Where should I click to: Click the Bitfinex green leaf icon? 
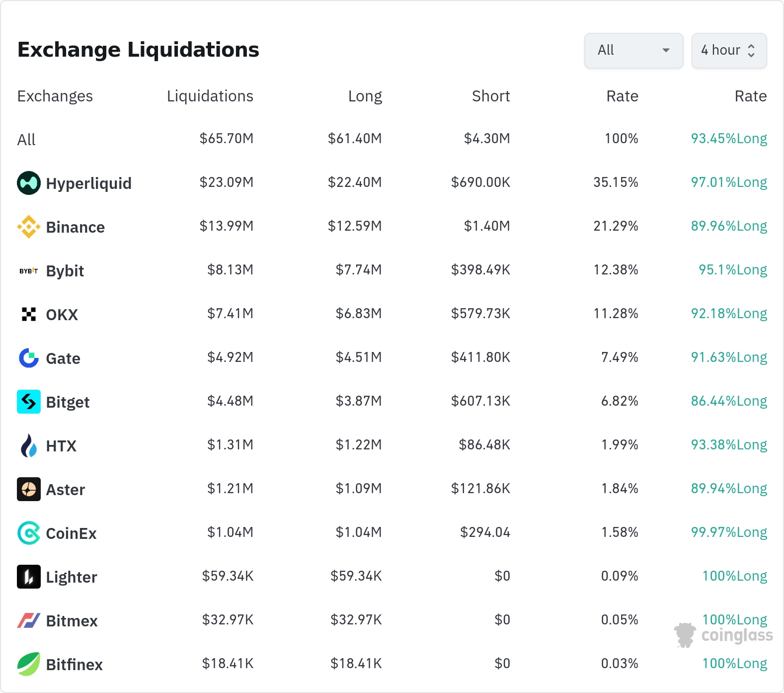[x=29, y=664]
